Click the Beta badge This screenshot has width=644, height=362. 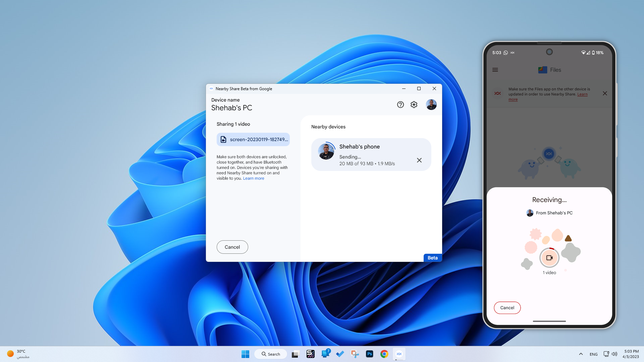tap(432, 258)
